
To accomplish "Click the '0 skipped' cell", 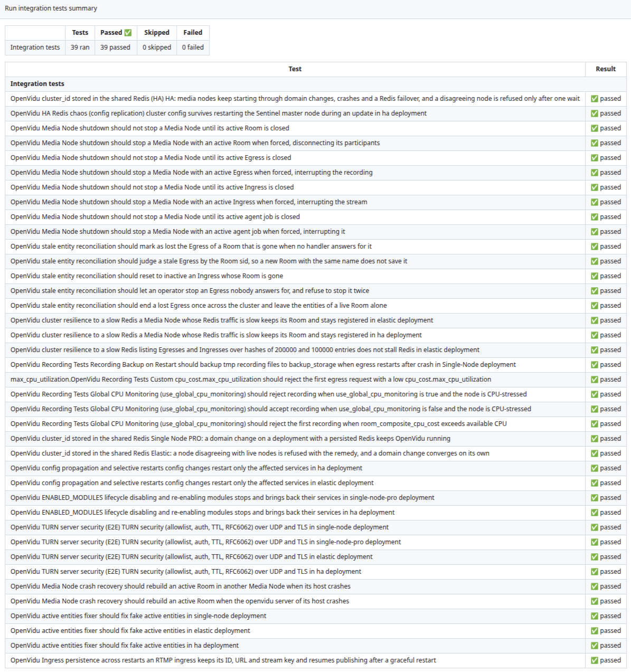I will coord(157,48).
